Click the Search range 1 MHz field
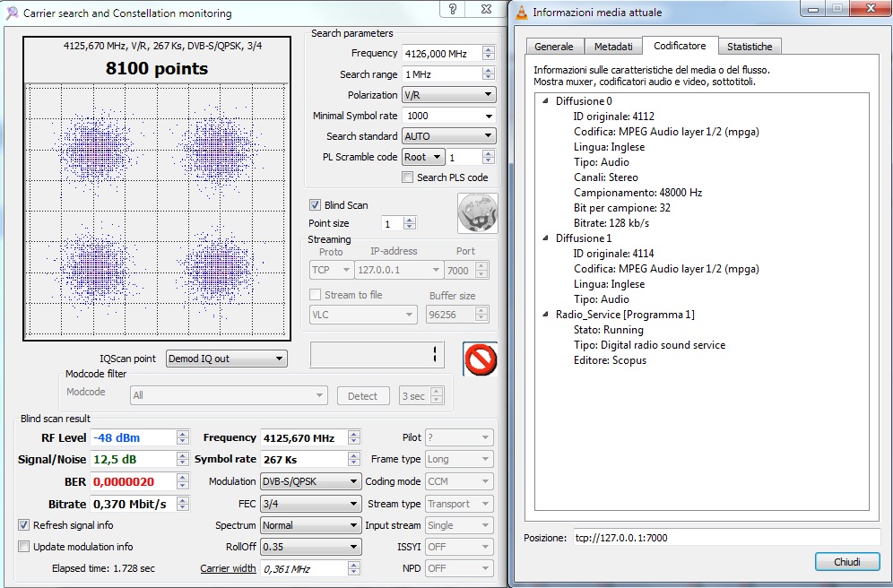This screenshot has height=588, width=893. click(x=442, y=74)
